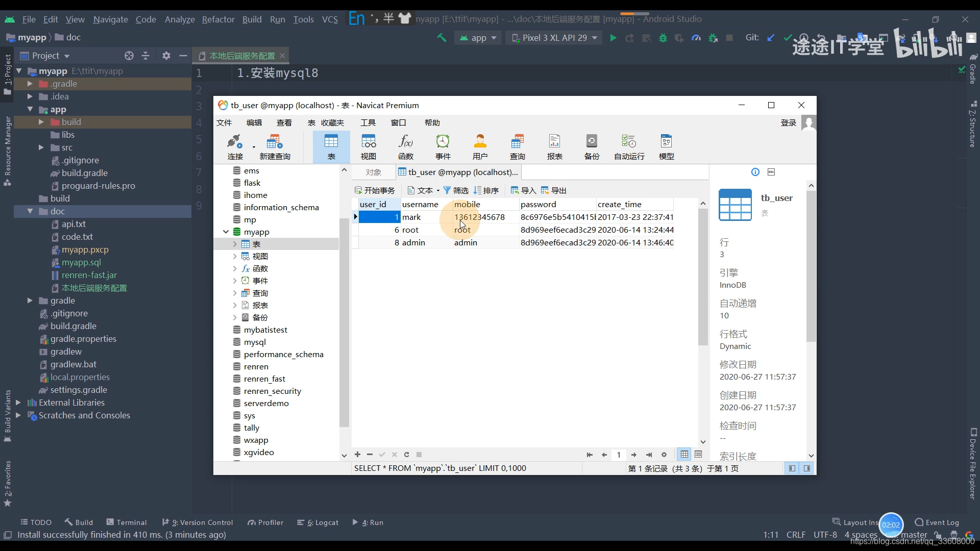Switch to grid view in Navicat
The width and height of the screenshot is (980, 551).
(x=684, y=455)
